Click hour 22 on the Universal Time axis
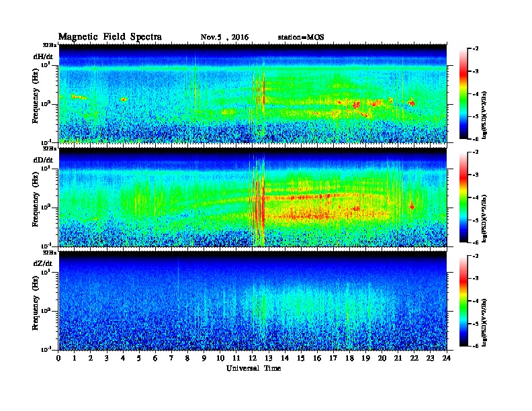The height and width of the screenshot is (411, 532). [x=414, y=359]
